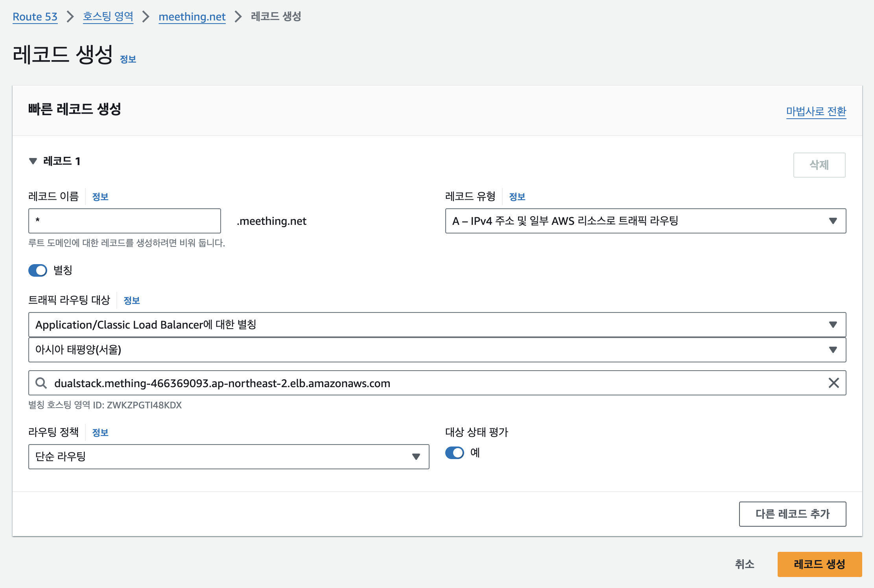Go to Route 53 breadcrumb
Image resolution: width=874 pixels, height=588 pixels.
35,17
